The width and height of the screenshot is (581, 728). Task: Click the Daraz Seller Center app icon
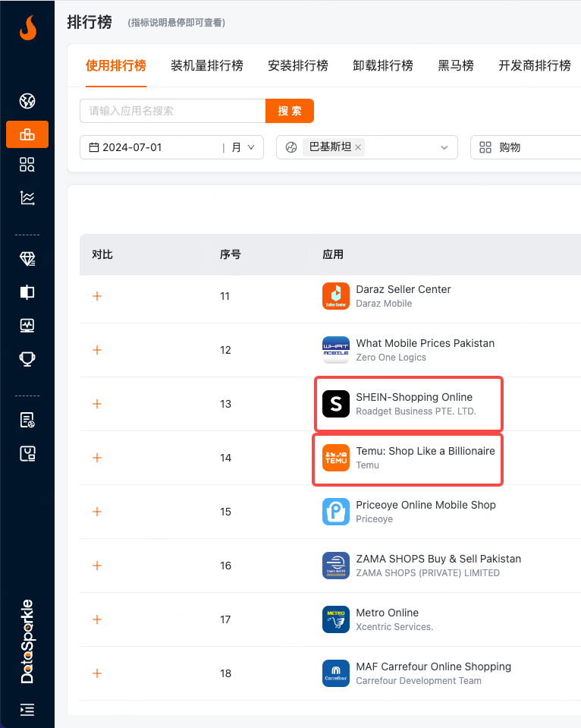click(336, 296)
